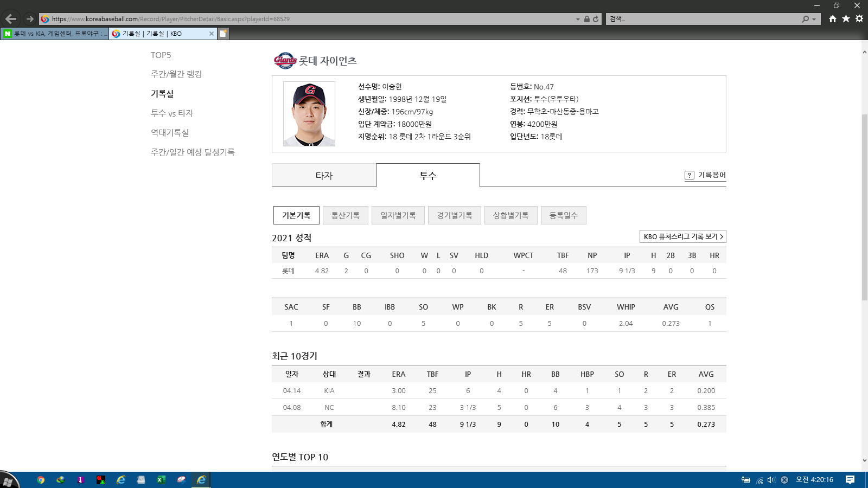Go back with the browser back arrow
Image resolution: width=868 pixels, height=488 pixels.
[10, 19]
